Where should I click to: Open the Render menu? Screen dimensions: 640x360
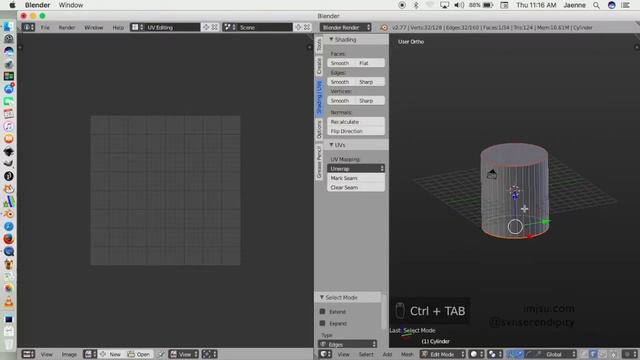pos(67,27)
